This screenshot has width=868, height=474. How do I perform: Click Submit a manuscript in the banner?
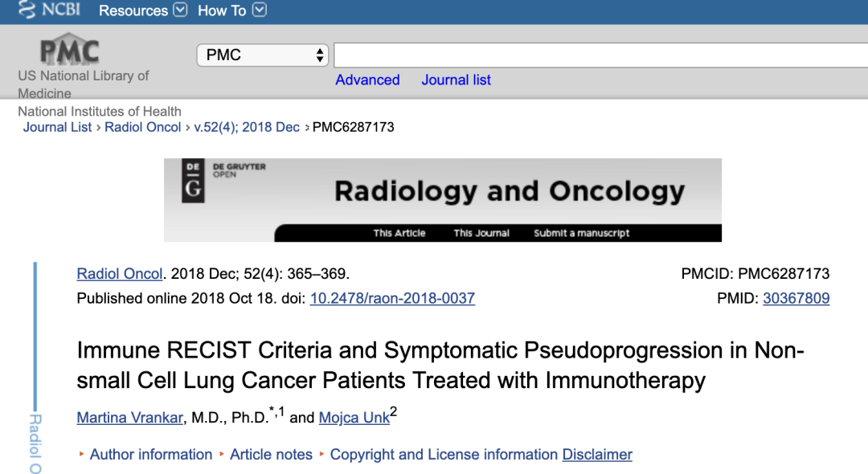581,233
